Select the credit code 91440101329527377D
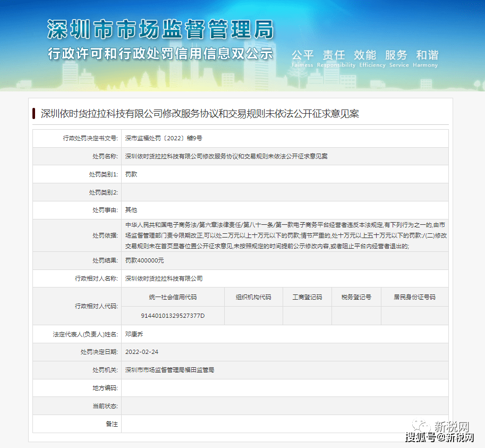Image resolution: width=485 pixels, height=448 pixels. tap(173, 316)
